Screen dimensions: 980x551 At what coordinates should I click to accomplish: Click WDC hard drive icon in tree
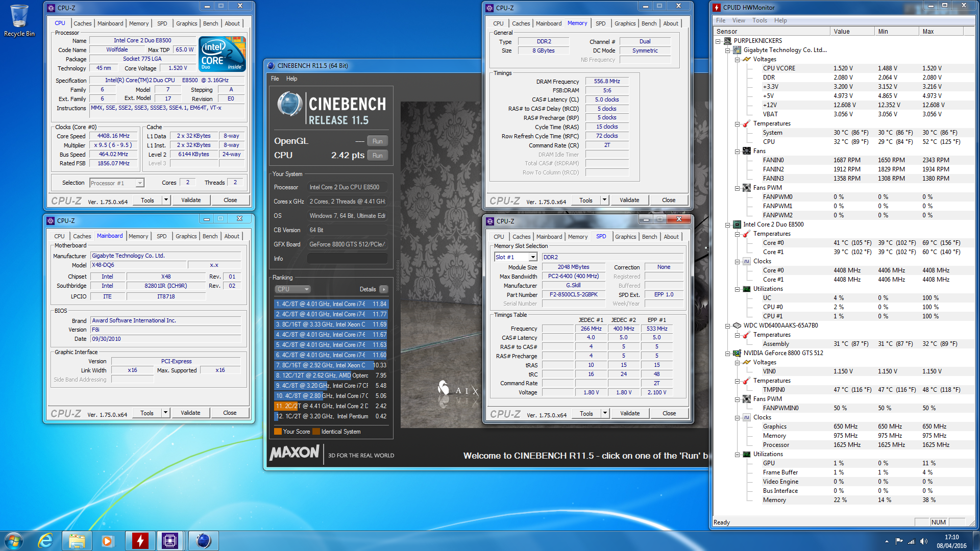tap(737, 325)
